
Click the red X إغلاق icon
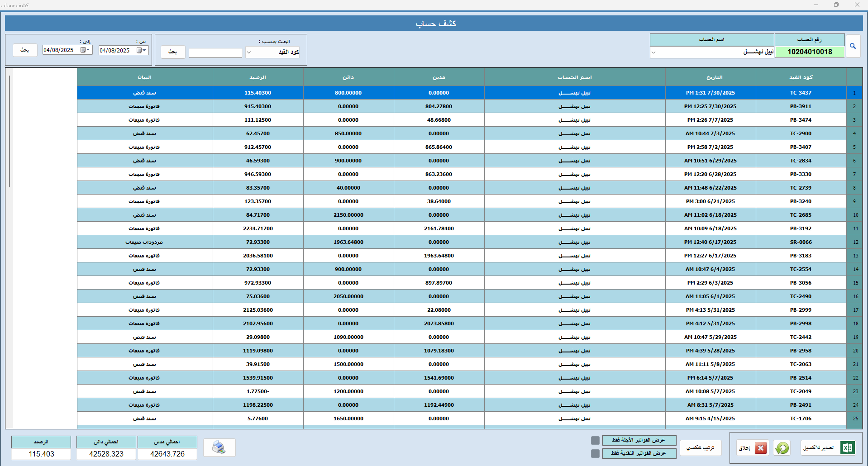pyautogui.click(x=761, y=448)
